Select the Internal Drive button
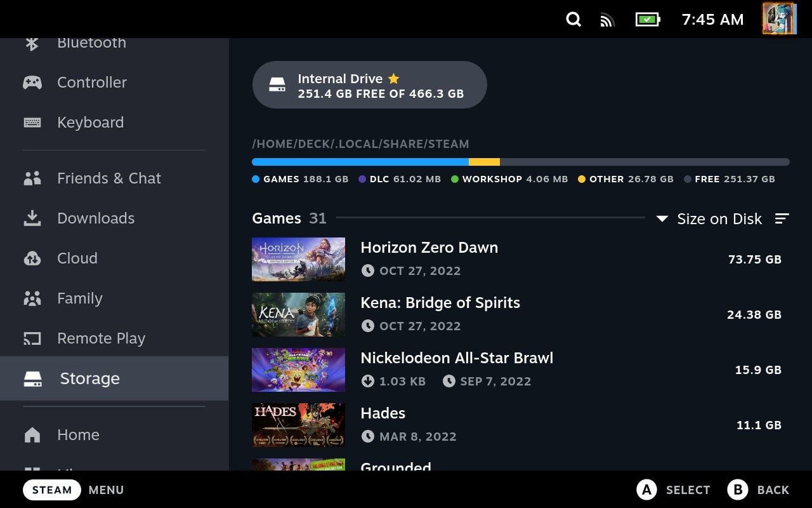812x508 pixels. [x=369, y=85]
